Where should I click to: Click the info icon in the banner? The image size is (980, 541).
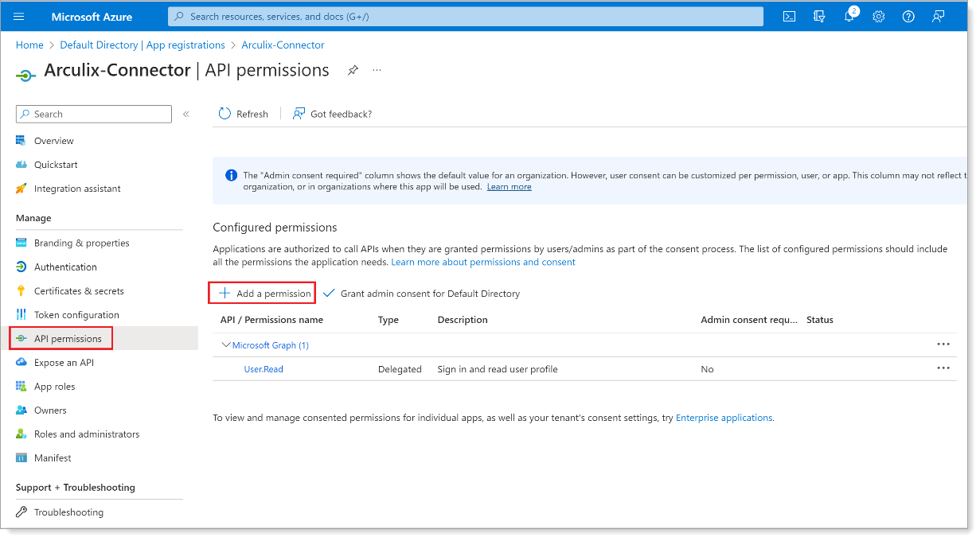coord(231,175)
